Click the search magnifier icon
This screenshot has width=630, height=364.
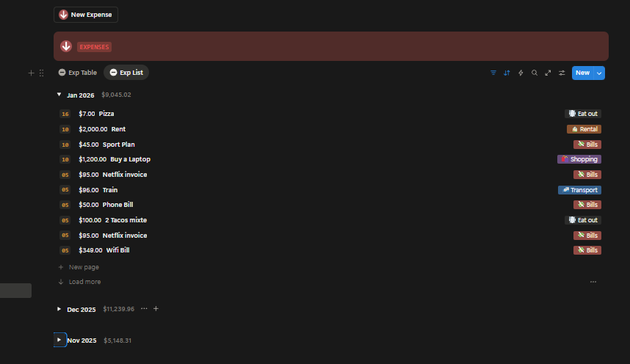pos(535,73)
